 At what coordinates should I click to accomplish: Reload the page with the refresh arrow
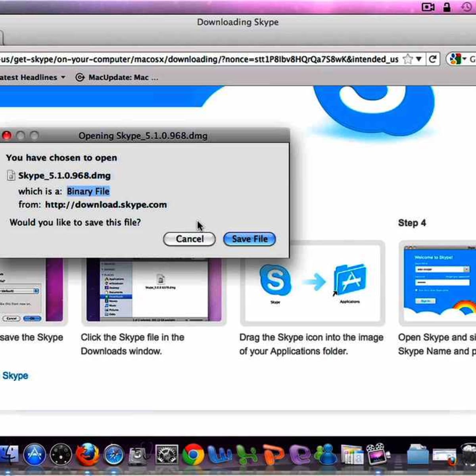click(x=433, y=59)
